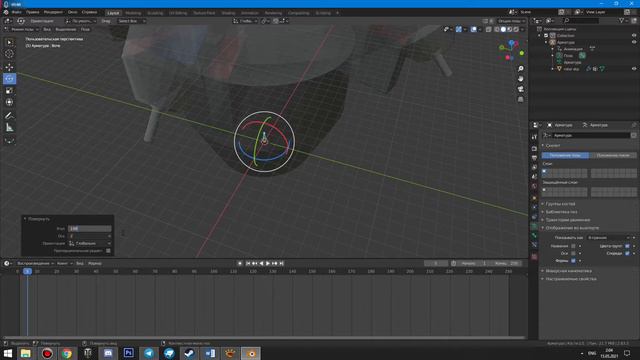Open the Render properties tab icon
The width and height of the screenshot is (640, 360).
(x=534, y=149)
